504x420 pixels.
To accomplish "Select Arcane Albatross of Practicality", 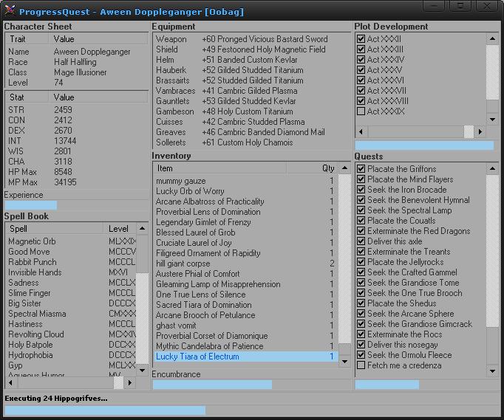I will pyautogui.click(x=246, y=202).
